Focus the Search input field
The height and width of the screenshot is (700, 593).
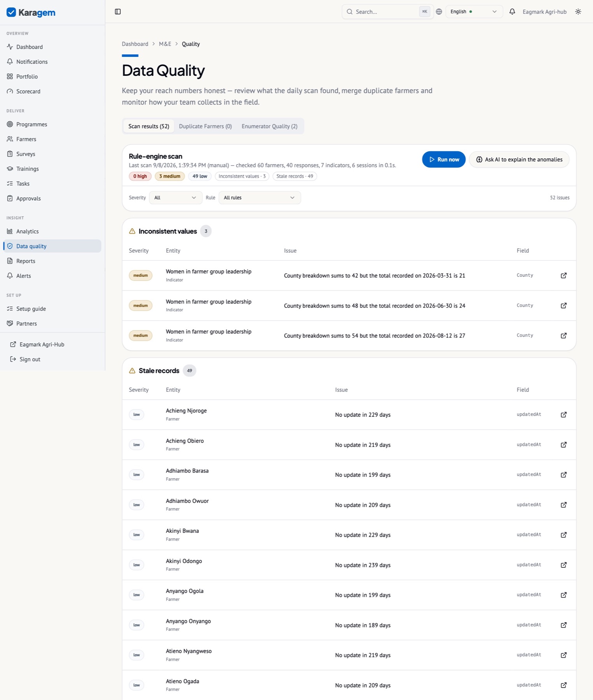(x=388, y=12)
